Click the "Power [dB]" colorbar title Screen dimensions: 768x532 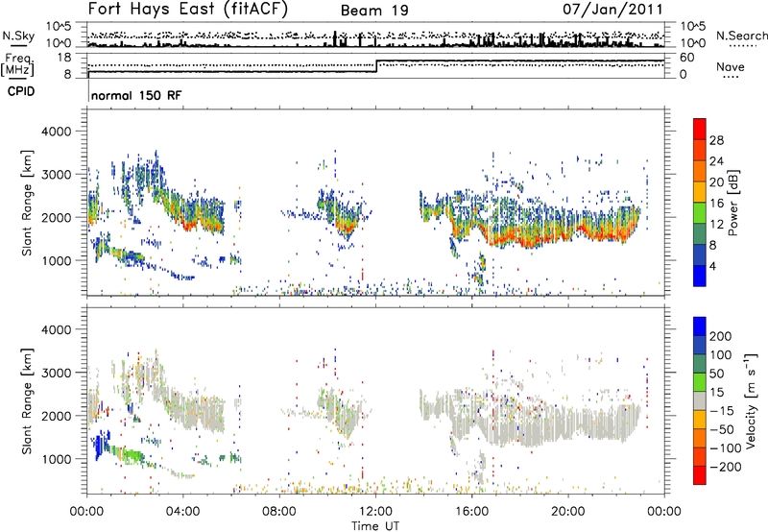coord(733,203)
